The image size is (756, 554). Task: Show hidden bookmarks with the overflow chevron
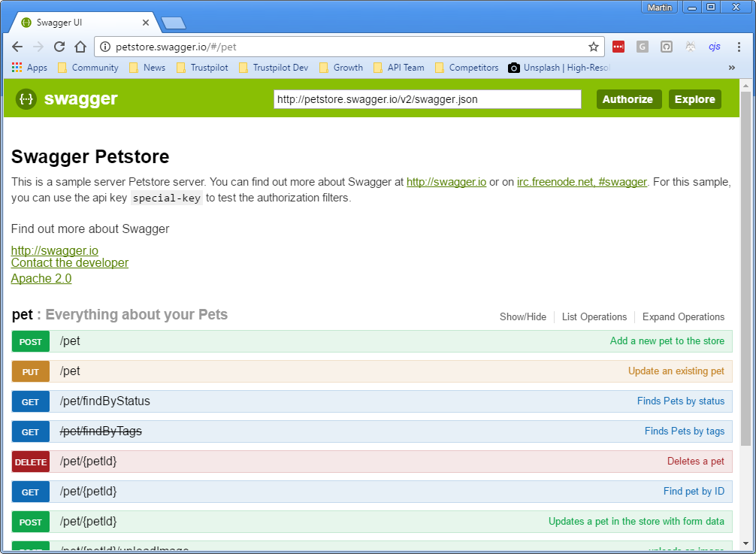(x=731, y=68)
